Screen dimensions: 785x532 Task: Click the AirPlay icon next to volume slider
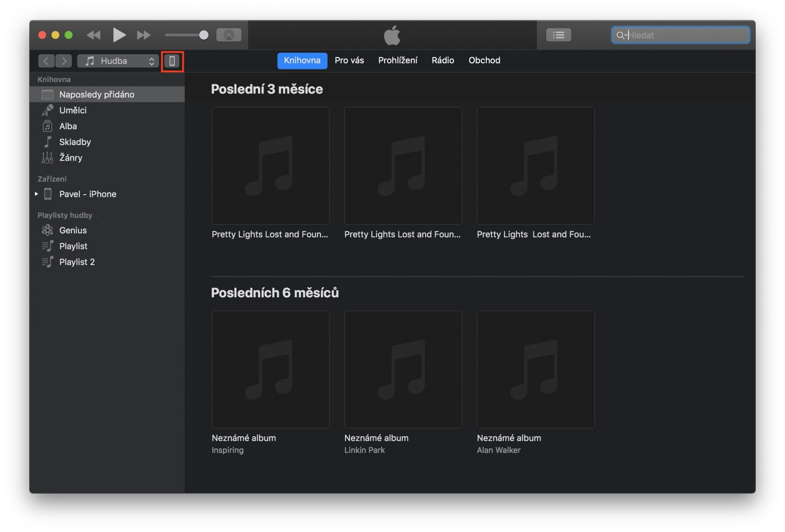pos(229,35)
